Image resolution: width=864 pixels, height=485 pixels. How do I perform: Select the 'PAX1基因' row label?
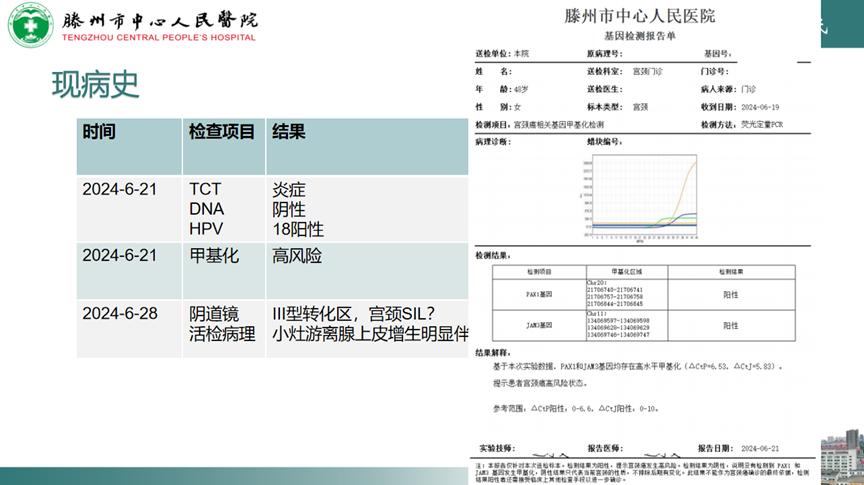pos(539,294)
